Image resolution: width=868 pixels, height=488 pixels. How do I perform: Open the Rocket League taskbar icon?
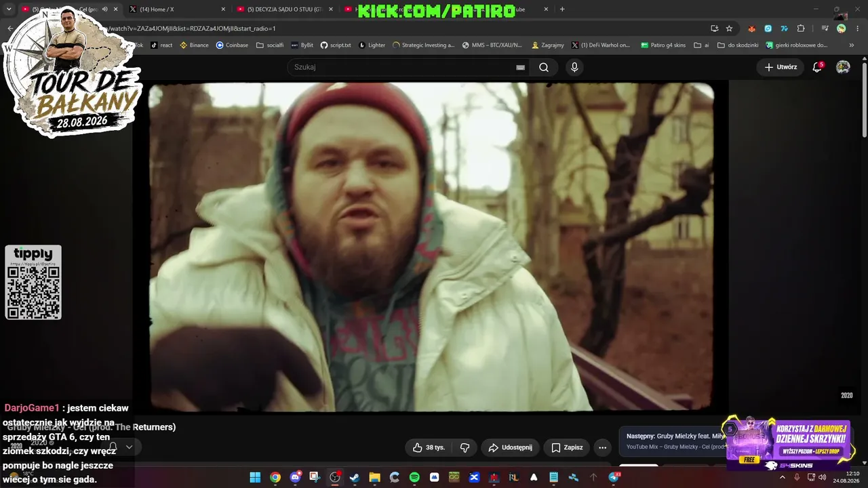(514, 477)
